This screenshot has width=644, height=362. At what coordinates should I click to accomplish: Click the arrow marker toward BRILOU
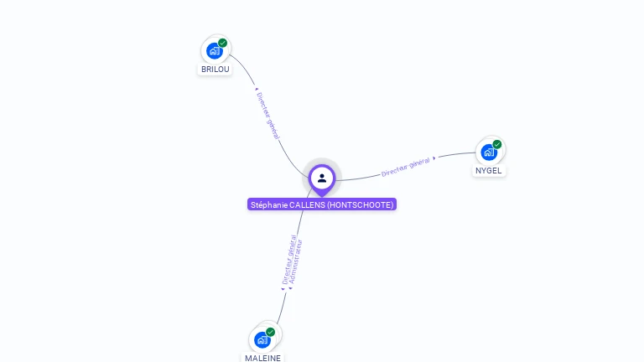[x=257, y=89]
